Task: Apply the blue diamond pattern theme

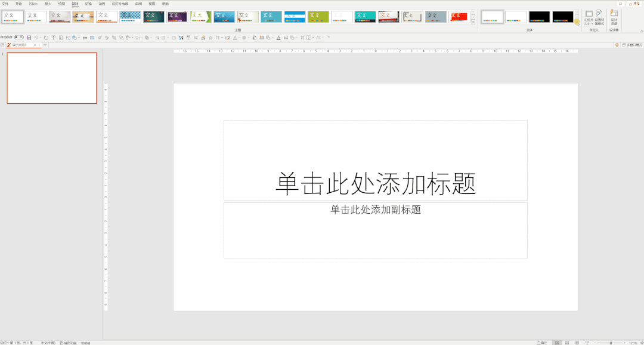Action: 130,17
